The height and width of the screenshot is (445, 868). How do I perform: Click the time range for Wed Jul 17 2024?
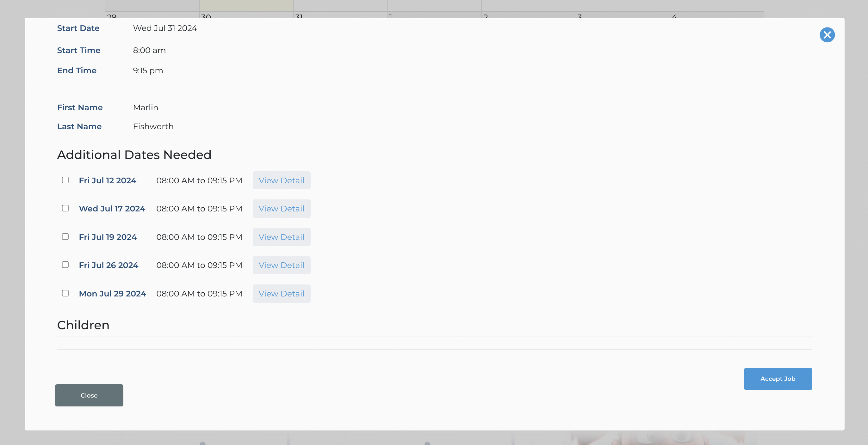pos(199,209)
